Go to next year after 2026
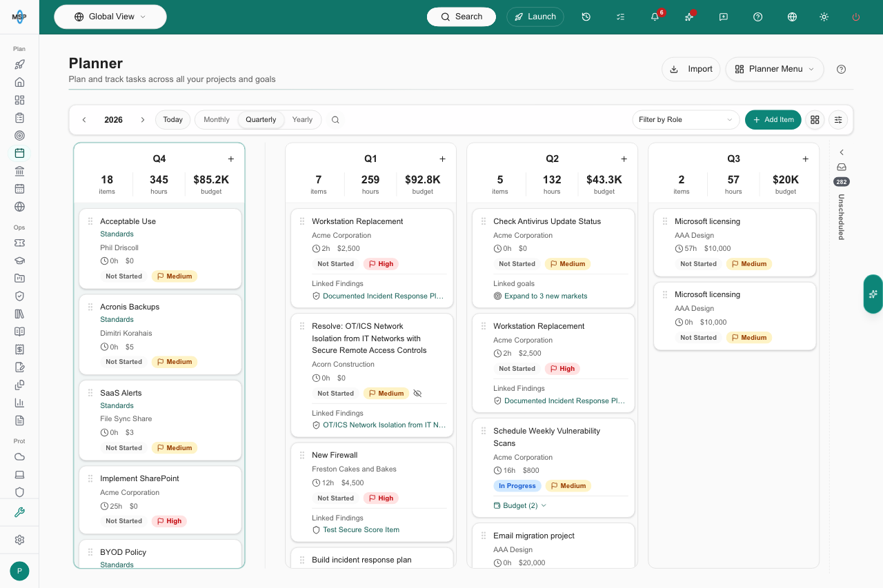 (x=143, y=120)
